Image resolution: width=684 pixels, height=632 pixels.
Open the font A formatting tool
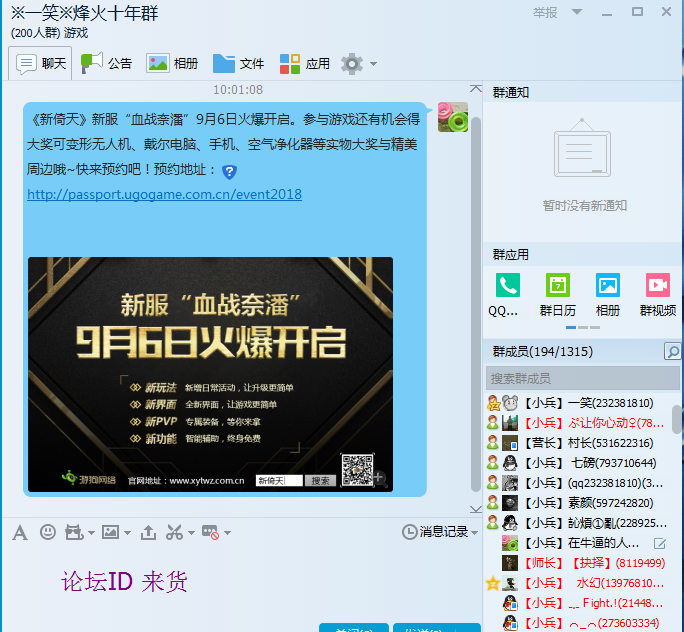click(20, 533)
